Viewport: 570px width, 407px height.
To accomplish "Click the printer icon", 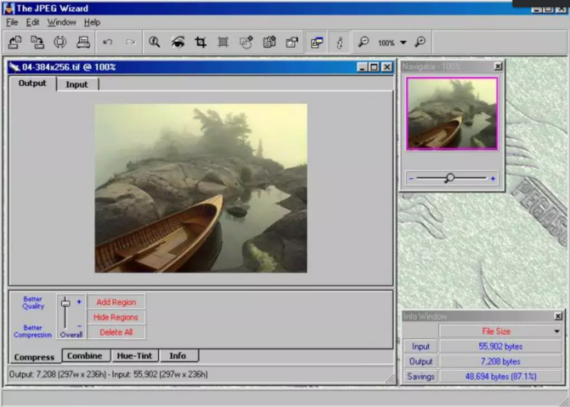I will (x=83, y=42).
